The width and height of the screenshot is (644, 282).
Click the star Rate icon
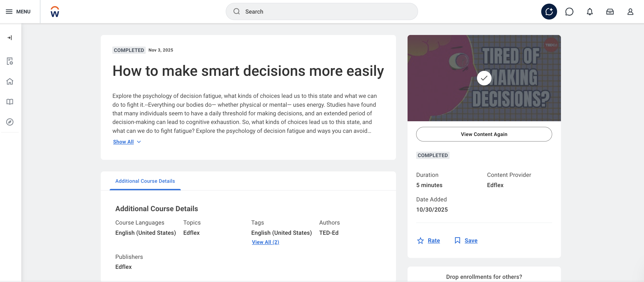coord(420,241)
